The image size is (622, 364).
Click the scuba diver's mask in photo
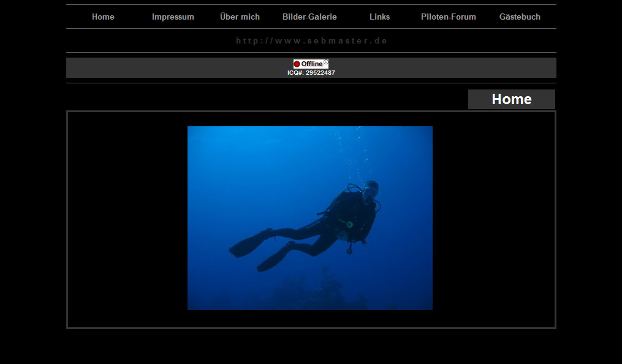point(369,191)
